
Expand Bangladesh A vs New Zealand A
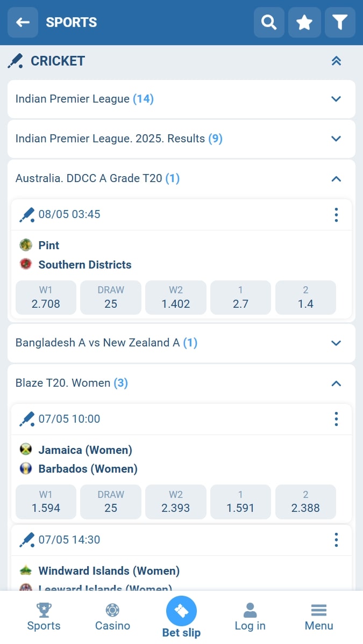coord(336,343)
